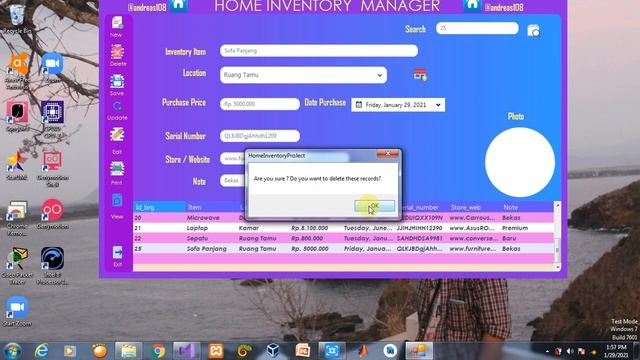Click the Inventory Item field with Sofa Panjang

(319, 51)
